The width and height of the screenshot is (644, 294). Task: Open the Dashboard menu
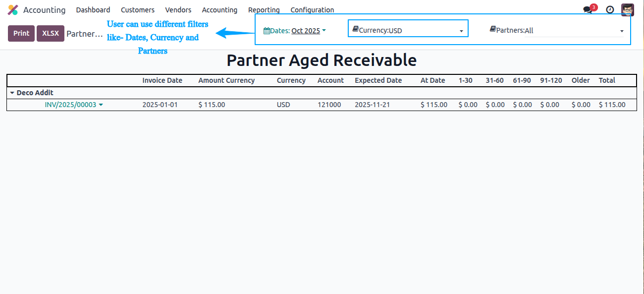(93, 10)
